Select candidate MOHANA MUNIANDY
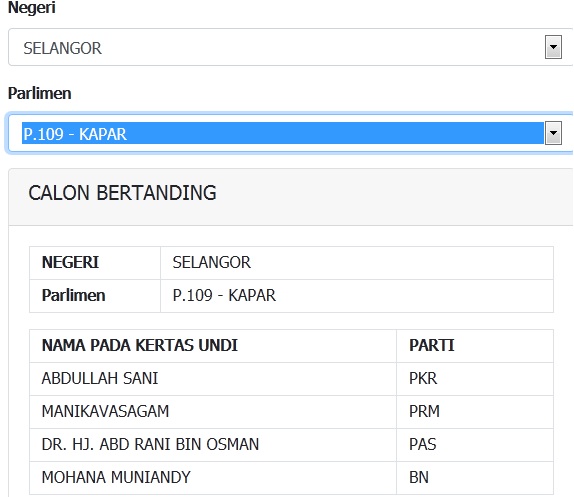This screenshot has height=497, width=574. [213, 478]
